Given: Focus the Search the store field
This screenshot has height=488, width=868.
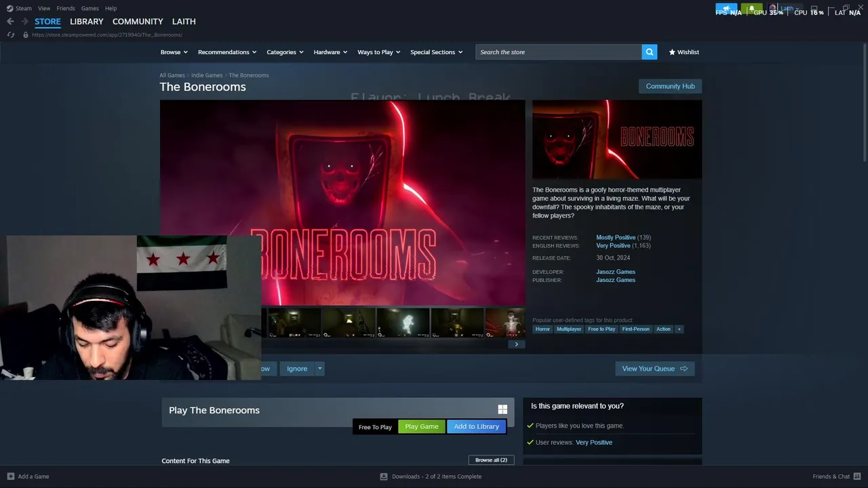Looking at the screenshot, I should 559,52.
